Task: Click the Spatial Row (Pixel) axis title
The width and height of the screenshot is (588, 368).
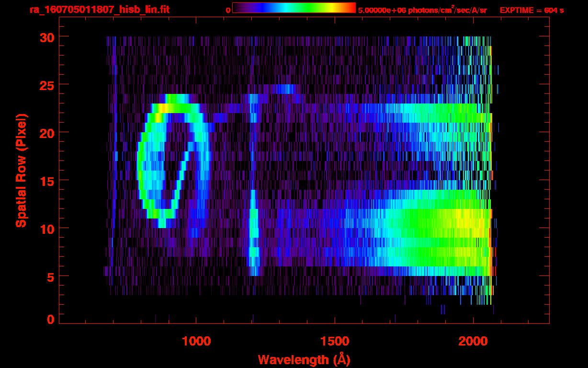Action: click(x=21, y=170)
